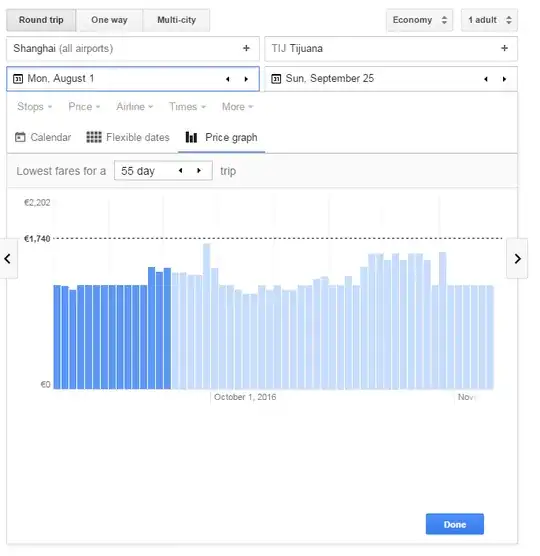Click the plus icon beside Shanghai origin
Image resolution: width=540 pixels, height=556 pixels.
point(246,48)
